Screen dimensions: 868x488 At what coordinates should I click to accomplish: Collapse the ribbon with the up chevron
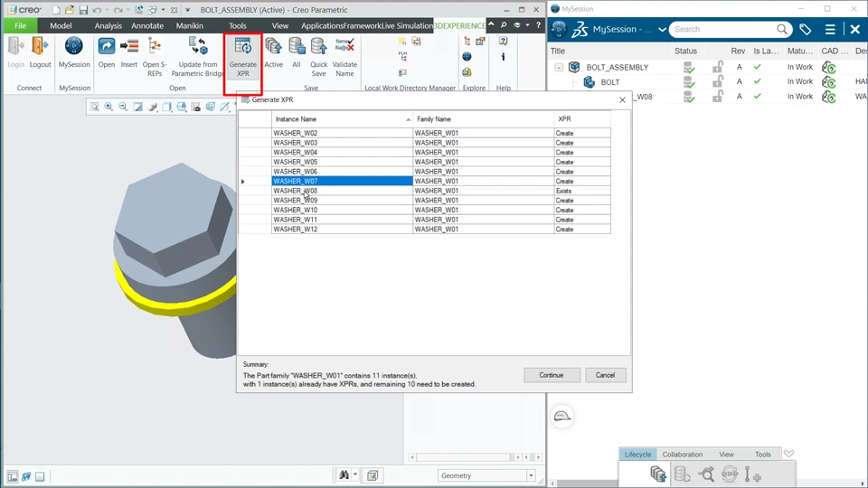(x=491, y=25)
